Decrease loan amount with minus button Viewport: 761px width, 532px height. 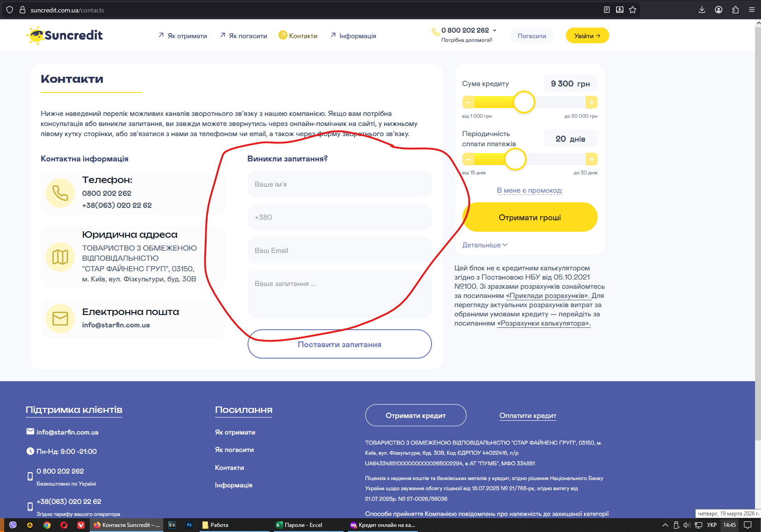click(468, 102)
